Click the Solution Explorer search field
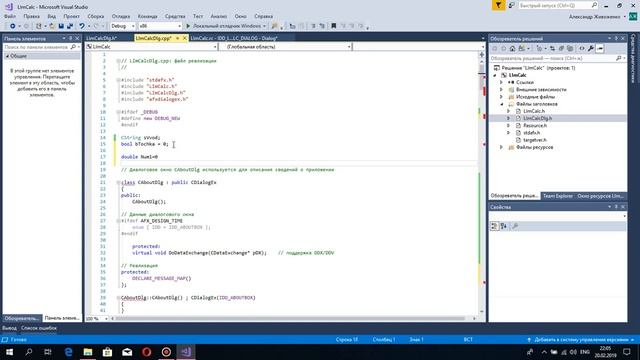 pyautogui.click(x=557, y=58)
